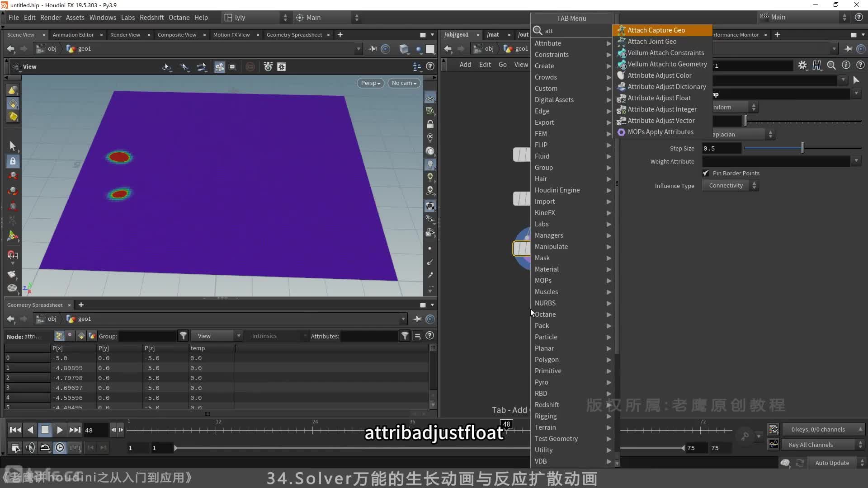Image resolution: width=868 pixels, height=488 pixels.
Task: Click play reverse button
Action: point(30,430)
